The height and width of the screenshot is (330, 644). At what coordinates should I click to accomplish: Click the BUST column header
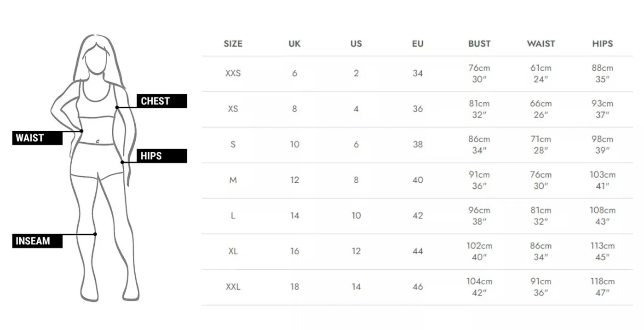coord(479,44)
